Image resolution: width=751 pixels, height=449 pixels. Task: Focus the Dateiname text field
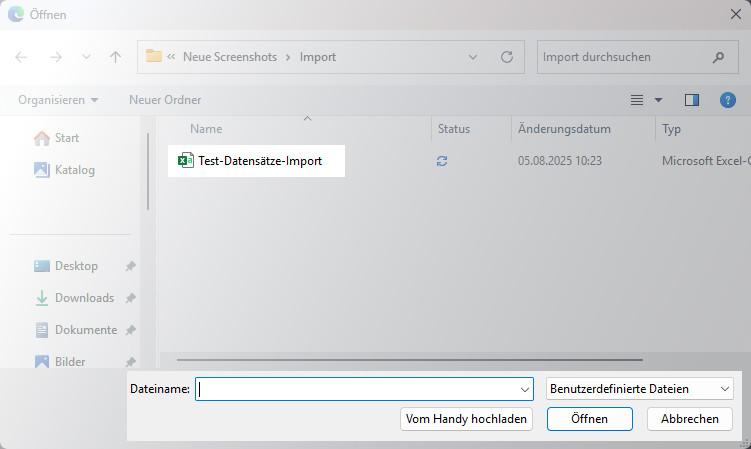click(356, 389)
